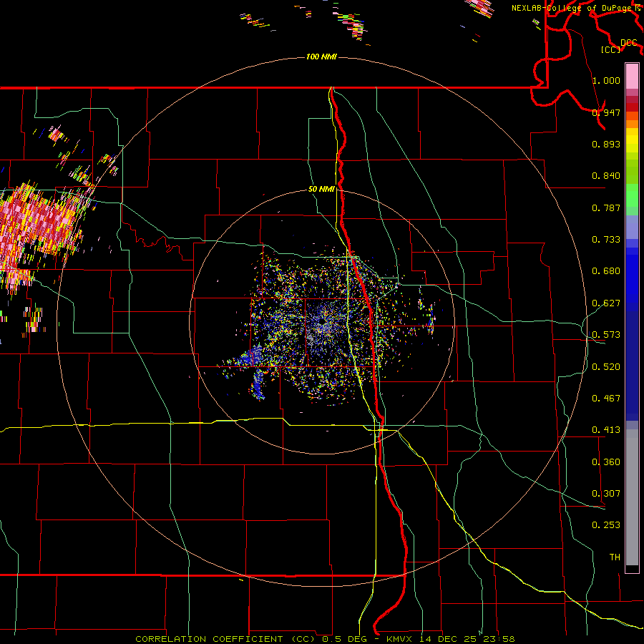
Task: Click the 0.733 color scale value
Action: click(606, 240)
